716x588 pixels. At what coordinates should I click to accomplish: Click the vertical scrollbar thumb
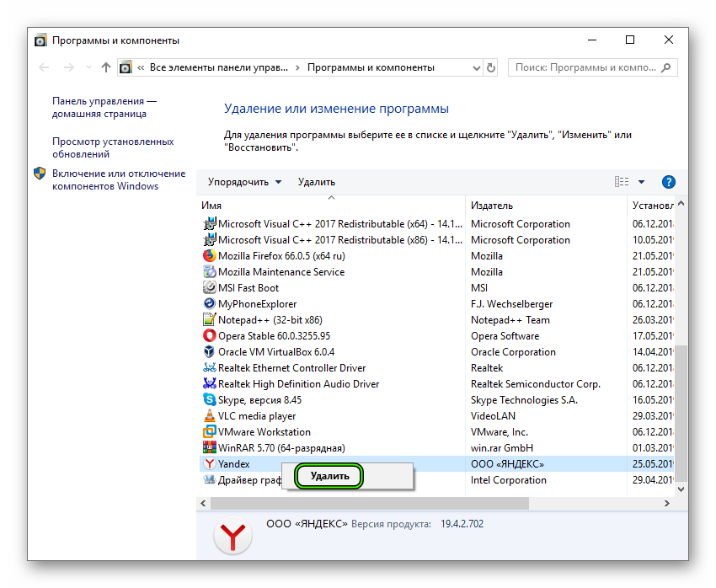pyautogui.click(x=681, y=412)
